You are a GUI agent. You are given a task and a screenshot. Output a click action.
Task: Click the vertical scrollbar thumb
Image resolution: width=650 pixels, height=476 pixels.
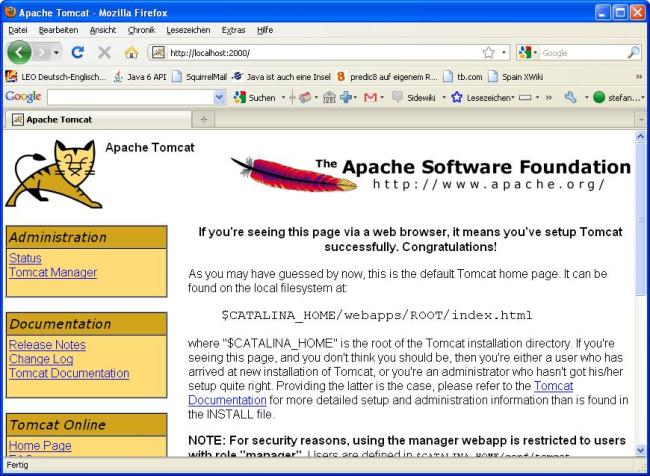pyautogui.click(x=640, y=219)
